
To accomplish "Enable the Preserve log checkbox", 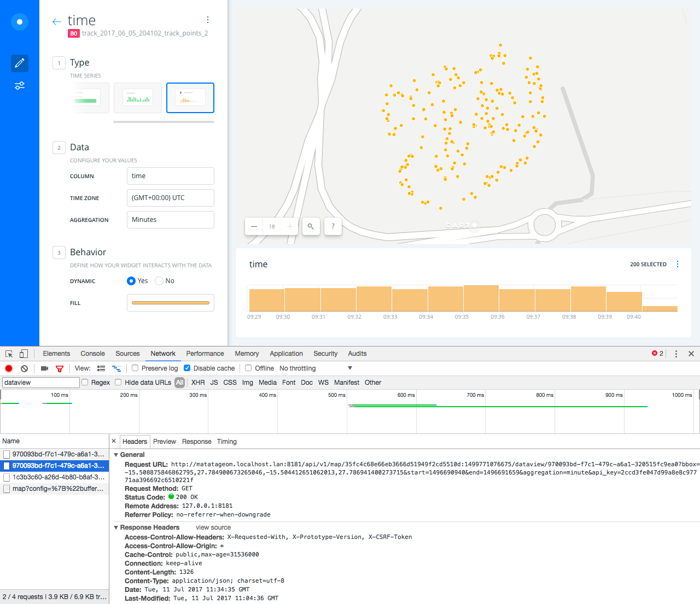I will click(x=135, y=368).
